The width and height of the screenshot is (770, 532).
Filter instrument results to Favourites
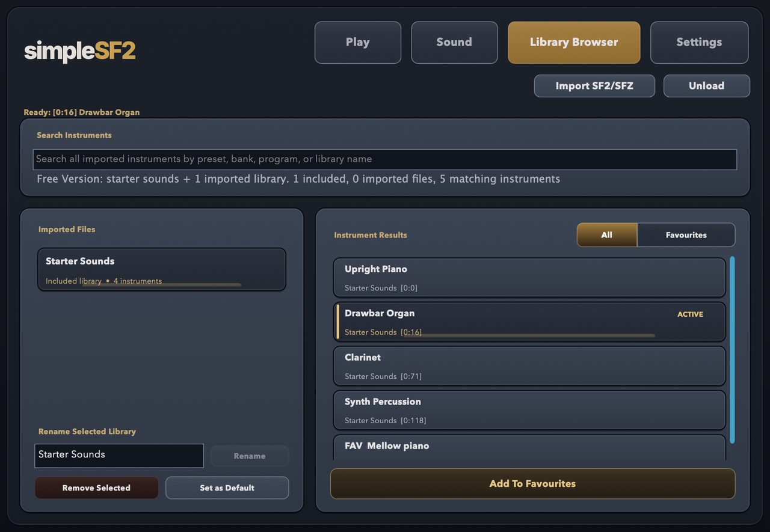pos(686,235)
